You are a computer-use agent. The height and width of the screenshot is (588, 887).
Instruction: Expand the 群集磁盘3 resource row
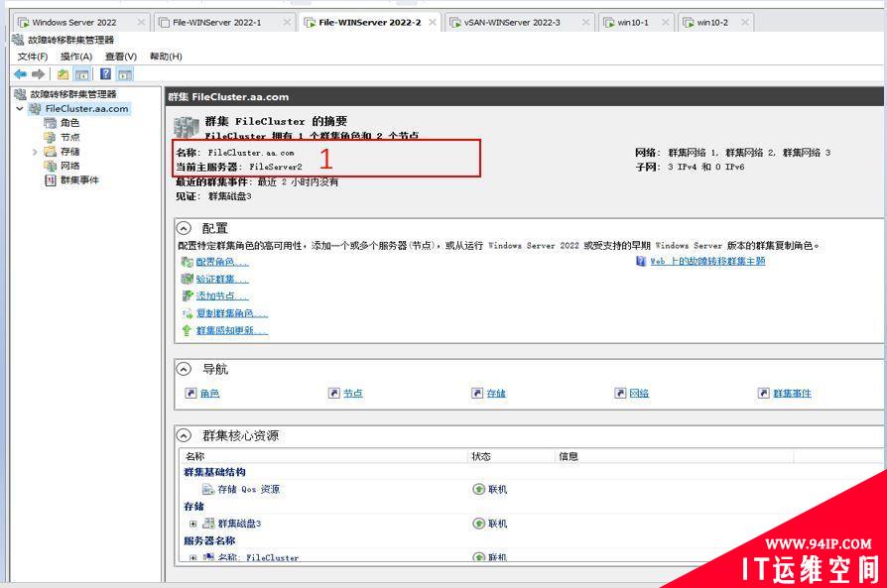pos(192,524)
